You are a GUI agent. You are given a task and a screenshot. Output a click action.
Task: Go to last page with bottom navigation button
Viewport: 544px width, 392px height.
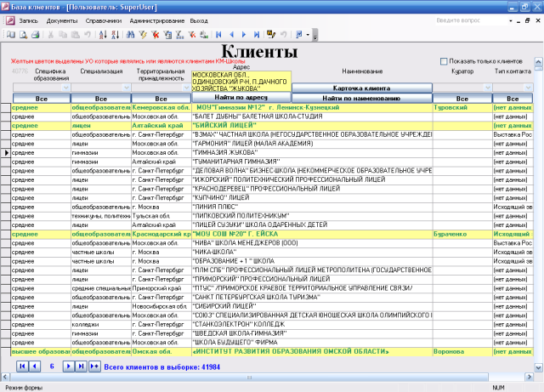pos(81,366)
